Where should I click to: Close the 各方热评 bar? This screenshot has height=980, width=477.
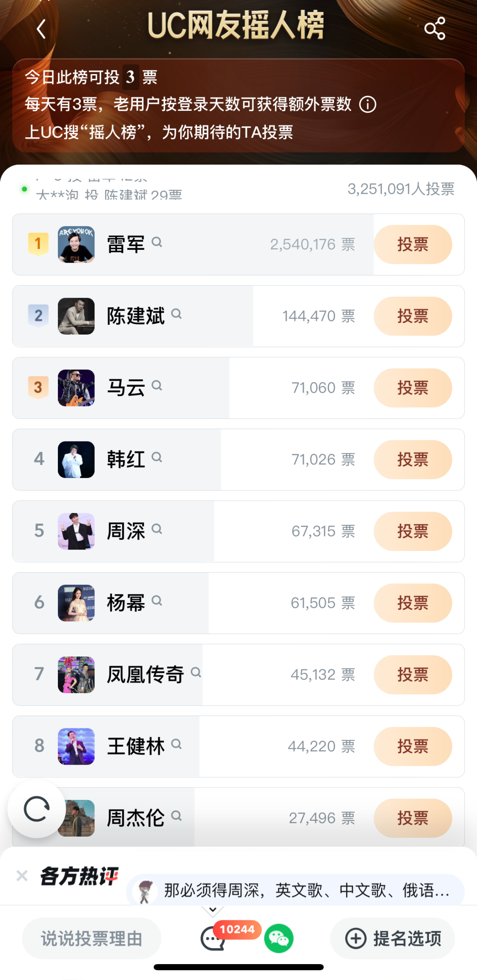tap(22, 875)
